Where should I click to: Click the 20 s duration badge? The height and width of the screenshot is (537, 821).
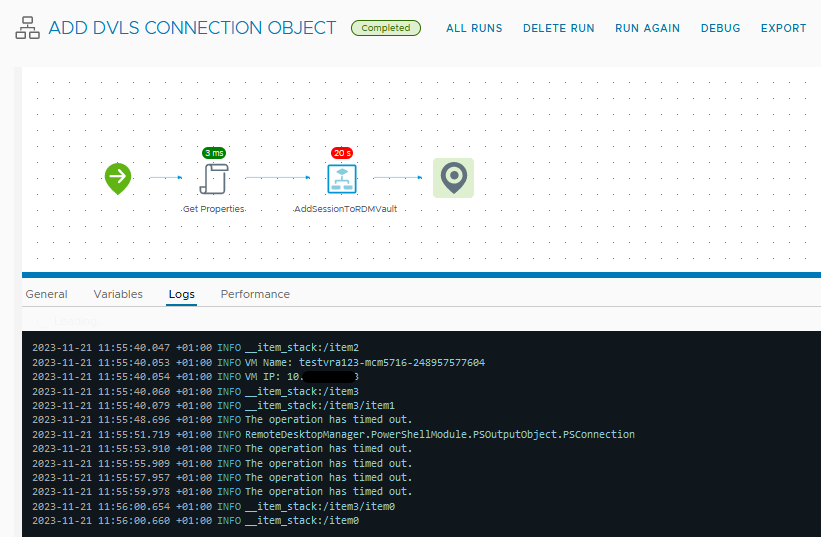[342, 153]
